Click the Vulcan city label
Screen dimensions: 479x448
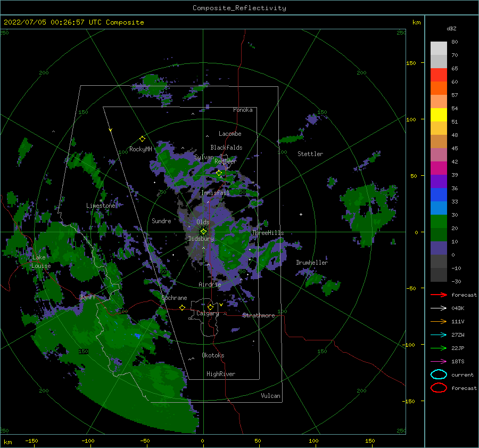270,395
